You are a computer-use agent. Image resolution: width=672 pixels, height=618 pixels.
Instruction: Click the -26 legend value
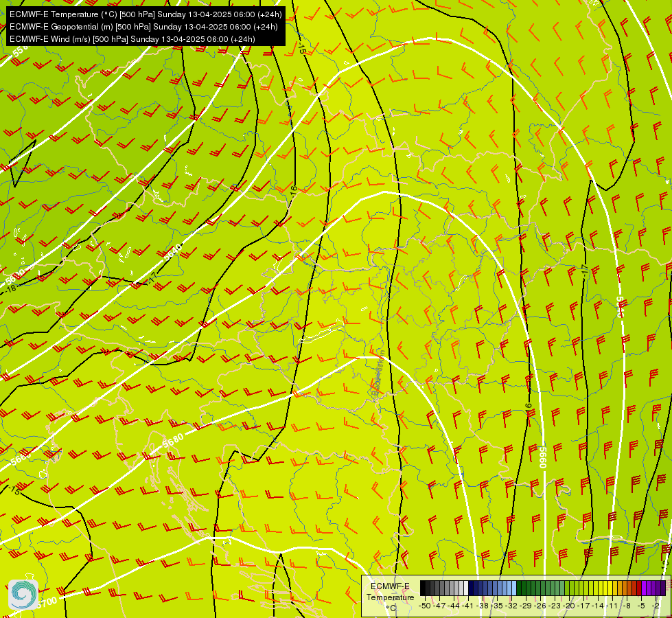pyautogui.click(x=540, y=606)
